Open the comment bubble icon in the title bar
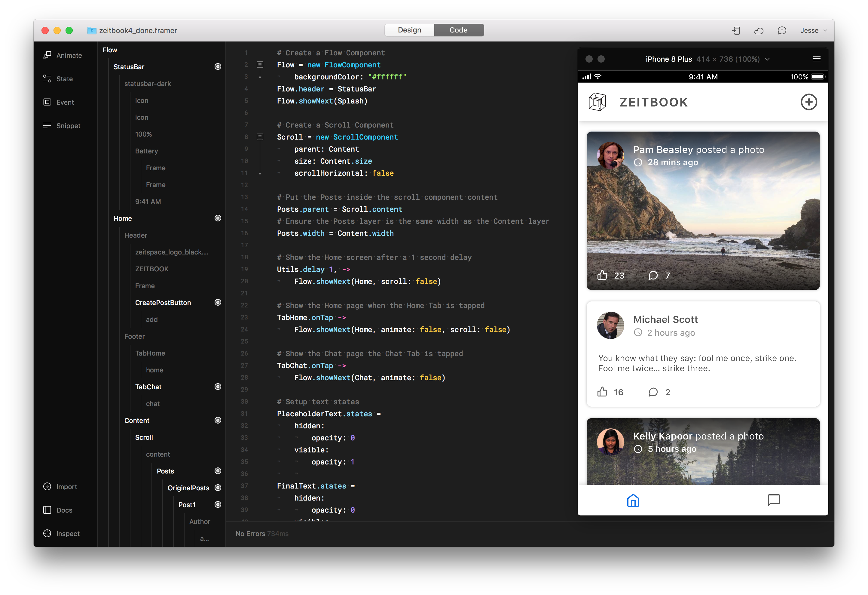The width and height of the screenshot is (868, 595). click(x=782, y=31)
